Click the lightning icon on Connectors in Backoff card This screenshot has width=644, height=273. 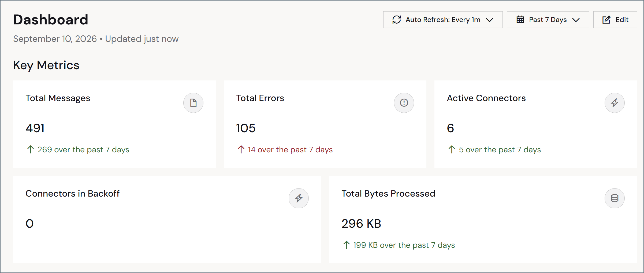coord(299,198)
